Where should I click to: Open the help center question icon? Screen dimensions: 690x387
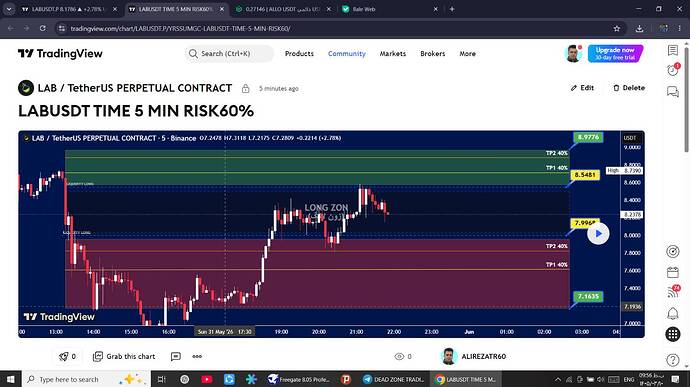672,360
